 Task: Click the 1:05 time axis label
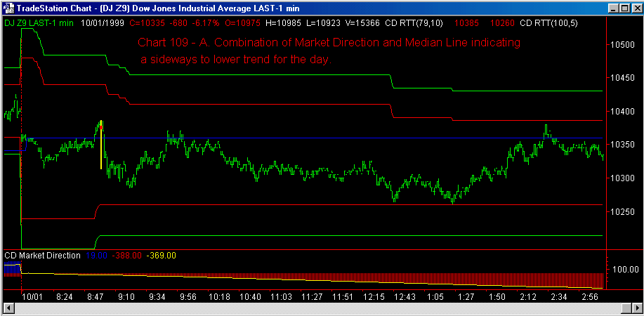(435, 296)
